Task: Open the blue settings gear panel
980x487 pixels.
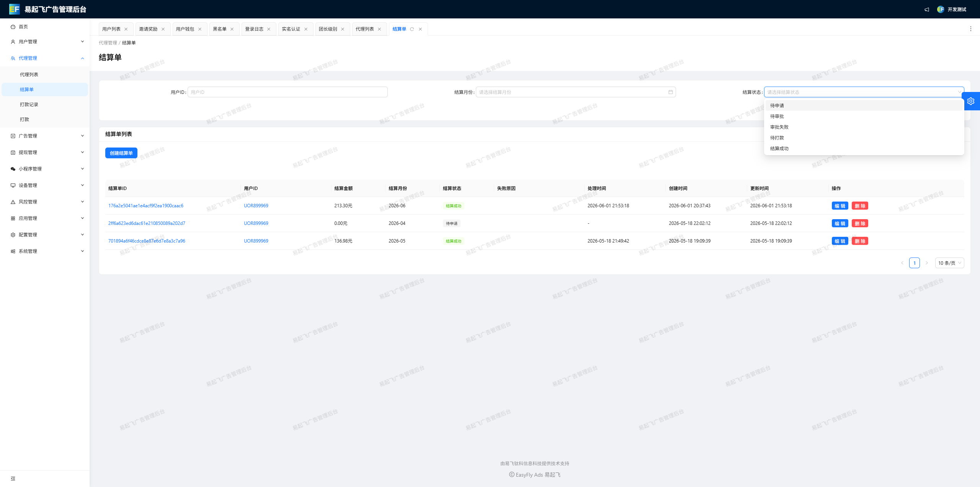Action: click(971, 101)
